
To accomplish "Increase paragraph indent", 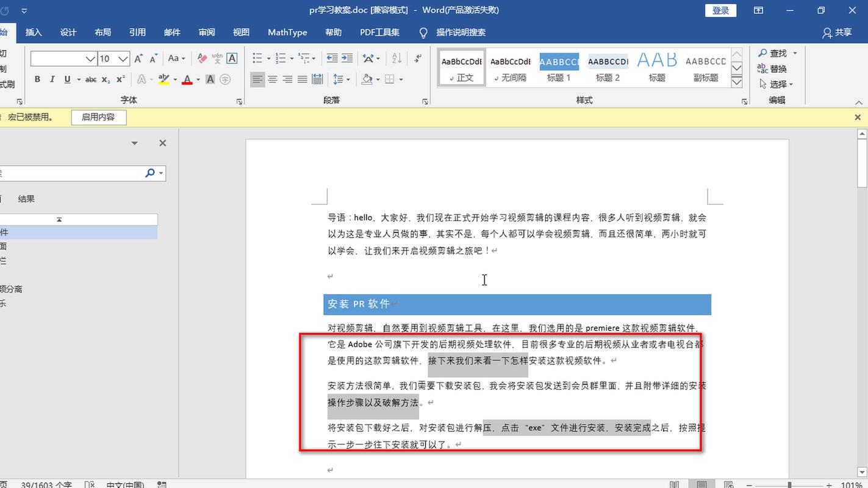I will pyautogui.click(x=348, y=59).
